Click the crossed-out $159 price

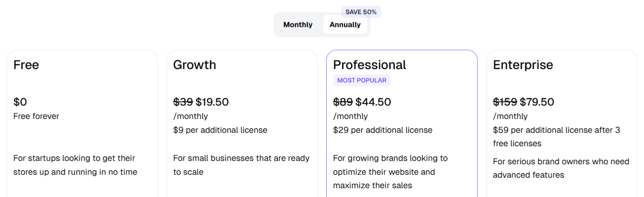[505, 102]
